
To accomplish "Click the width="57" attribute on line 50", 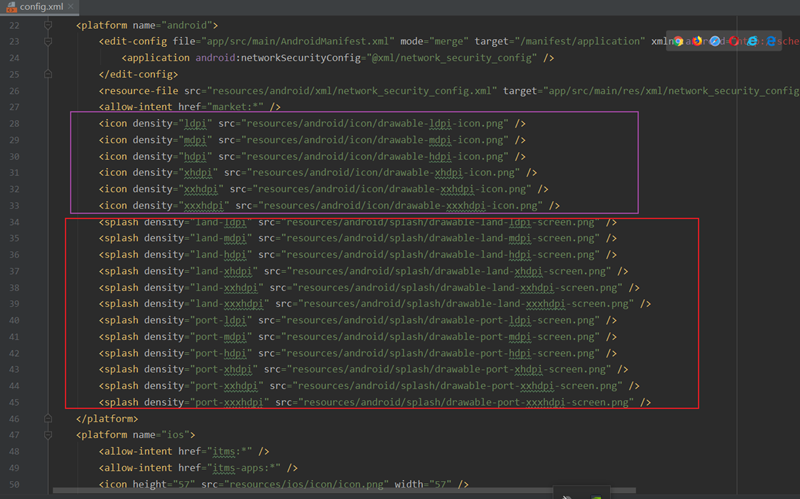I will point(423,484).
